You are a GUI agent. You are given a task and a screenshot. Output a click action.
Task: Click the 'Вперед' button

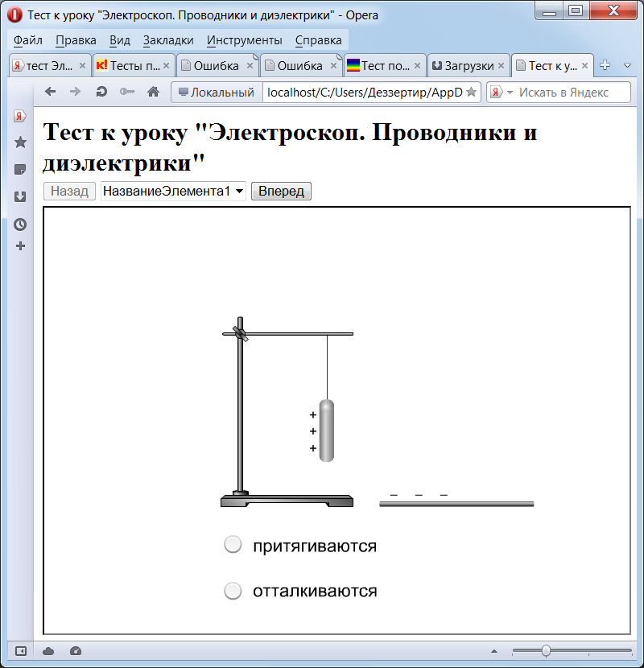(281, 191)
